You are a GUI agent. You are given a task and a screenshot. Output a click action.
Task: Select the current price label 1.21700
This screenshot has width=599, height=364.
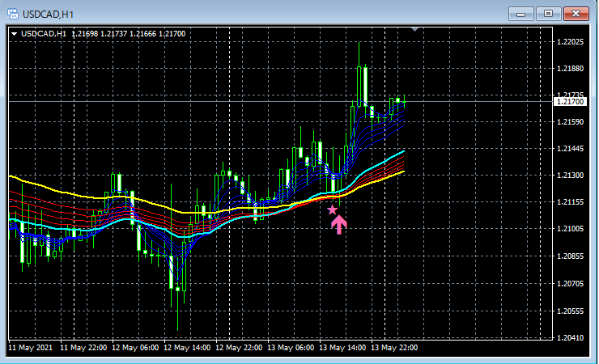tap(570, 101)
